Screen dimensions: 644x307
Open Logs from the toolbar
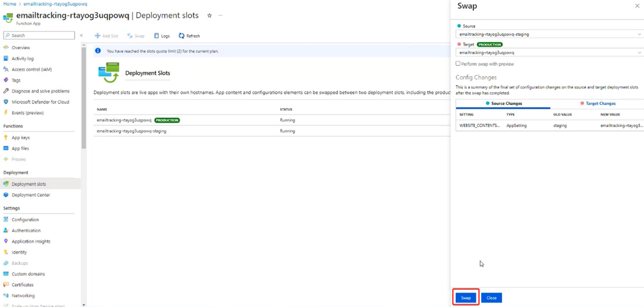point(162,36)
